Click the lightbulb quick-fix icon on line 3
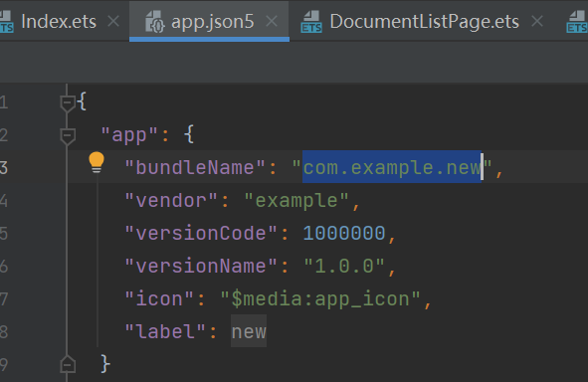This screenshot has height=382, width=588. pos(97,162)
